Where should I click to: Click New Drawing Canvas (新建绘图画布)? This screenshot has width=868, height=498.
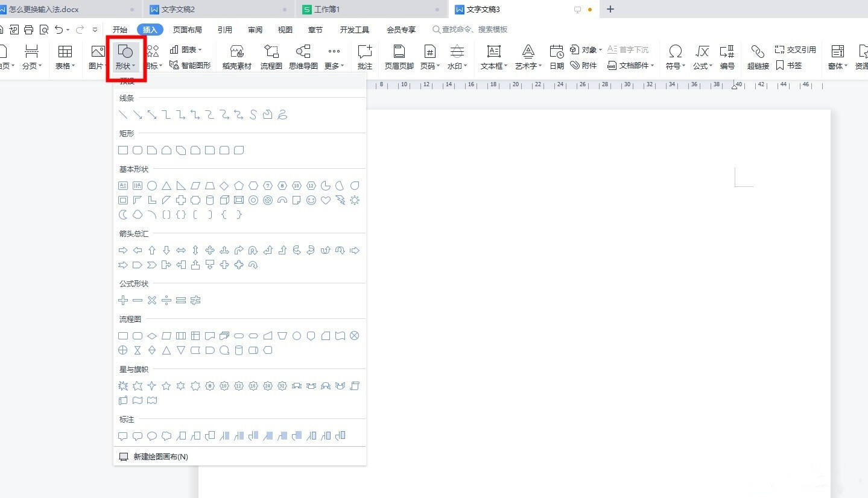(160, 457)
